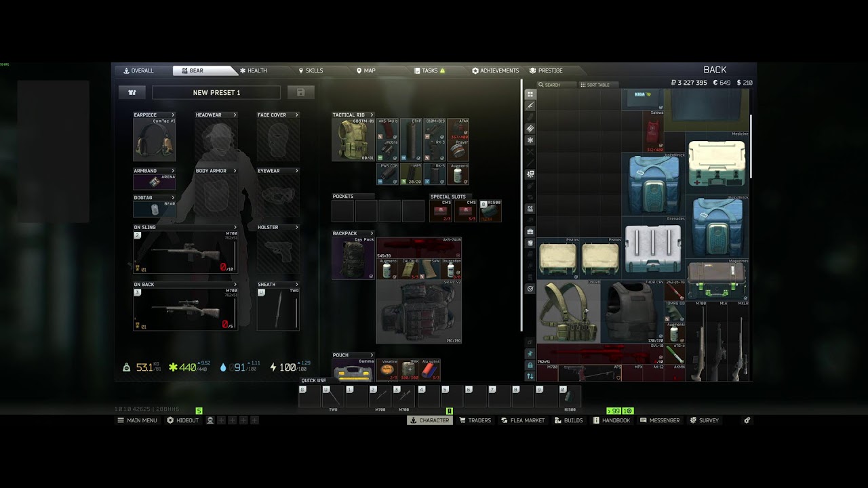Open the Traders screen
The width and height of the screenshot is (868, 488).
(x=475, y=420)
